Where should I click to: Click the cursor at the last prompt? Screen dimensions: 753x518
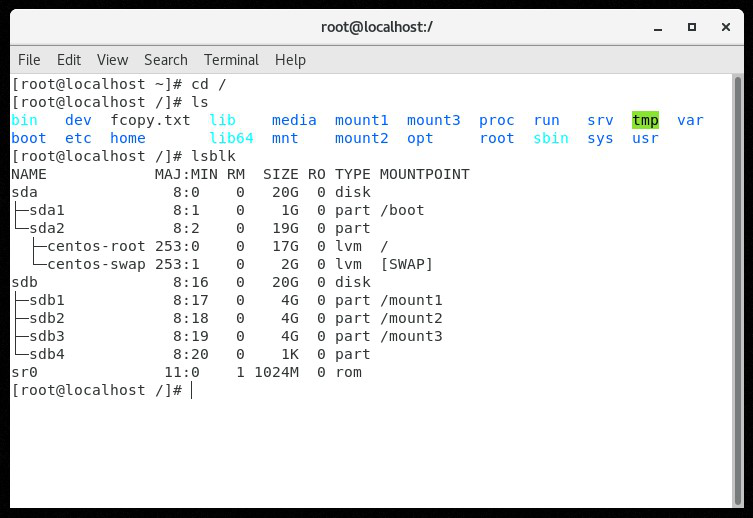tap(191, 390)
